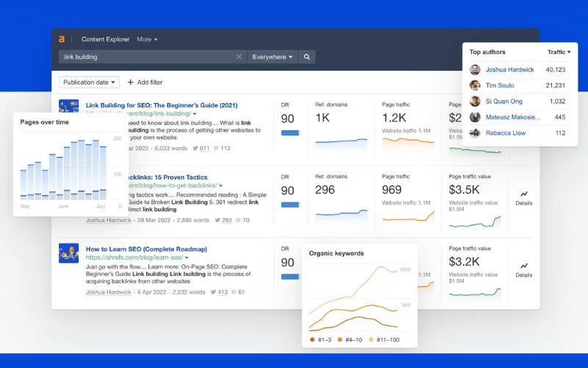Click Mateusz Makosie's avatar picture

pyautogui.click(x=475, y=117)
